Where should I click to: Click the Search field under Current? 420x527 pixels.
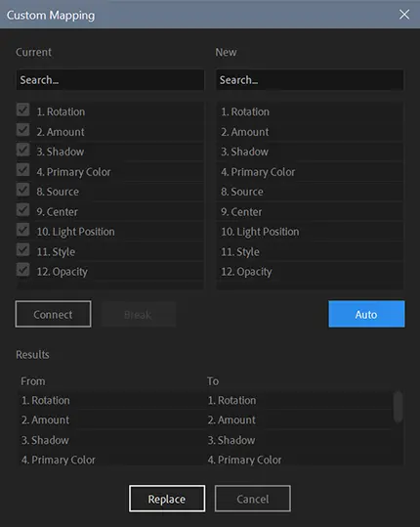click(x=110, y=79)
